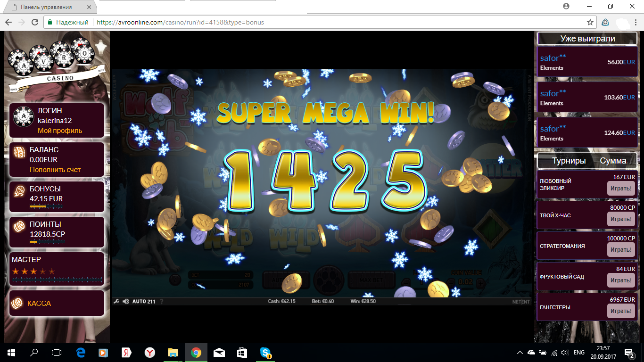
Task: Open Skype from the taskbar
Action: (265, 352)
